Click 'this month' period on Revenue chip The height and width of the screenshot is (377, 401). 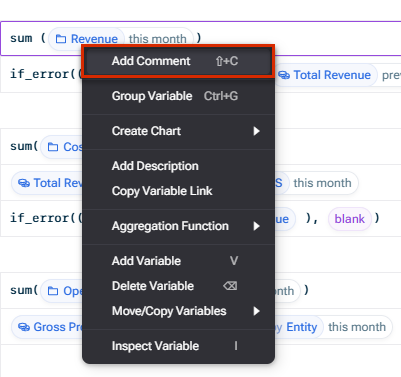coord(158,39)
